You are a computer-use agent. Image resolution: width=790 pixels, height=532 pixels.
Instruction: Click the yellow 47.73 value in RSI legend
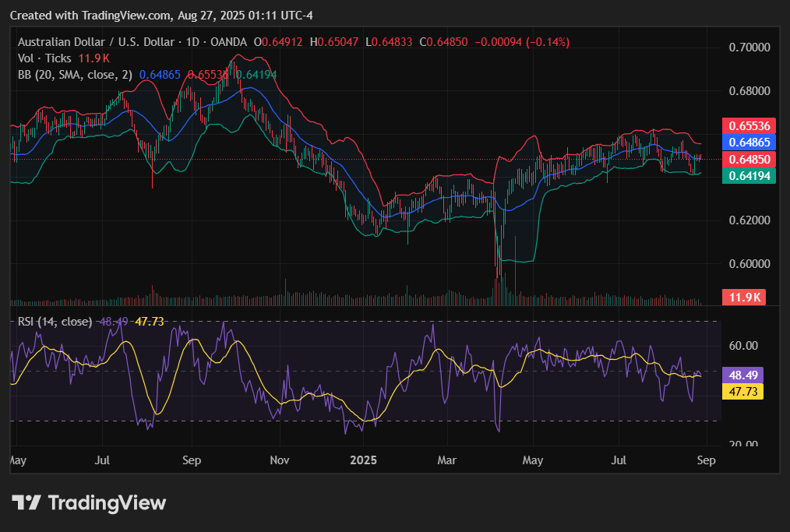point(149,322)
